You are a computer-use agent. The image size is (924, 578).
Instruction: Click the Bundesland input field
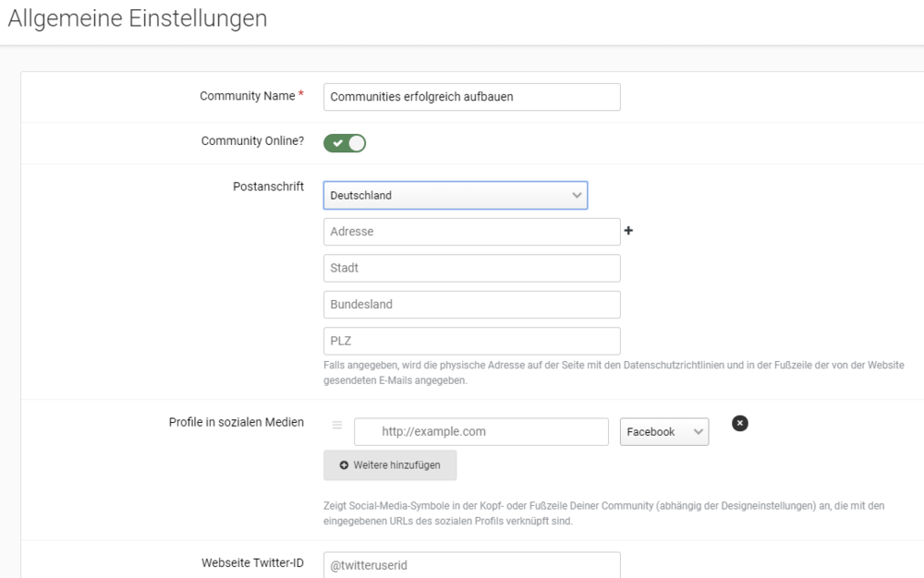click(x=471, y=304)
